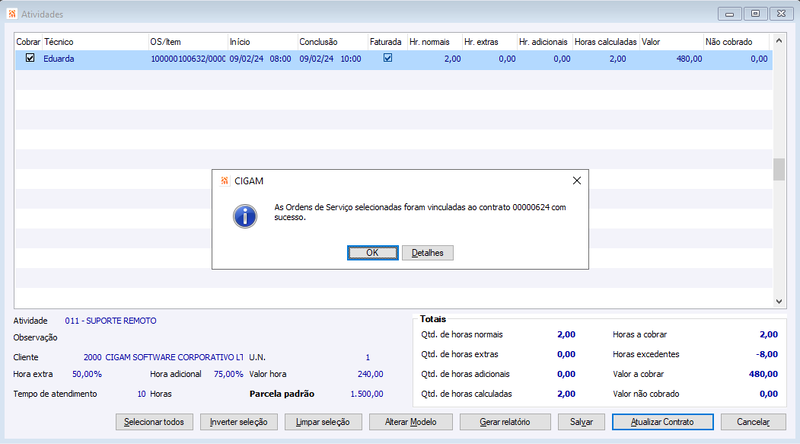The width and height of the screenshot is (800, 444).
Task: Click OS number 100000100632/0000 cell
Action: click(188, 59)
